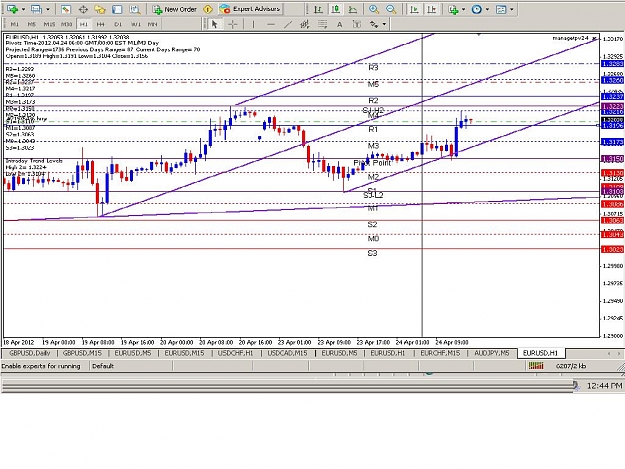
Task: Add an indicator using the green-plus icon
Action: [453, 9]
